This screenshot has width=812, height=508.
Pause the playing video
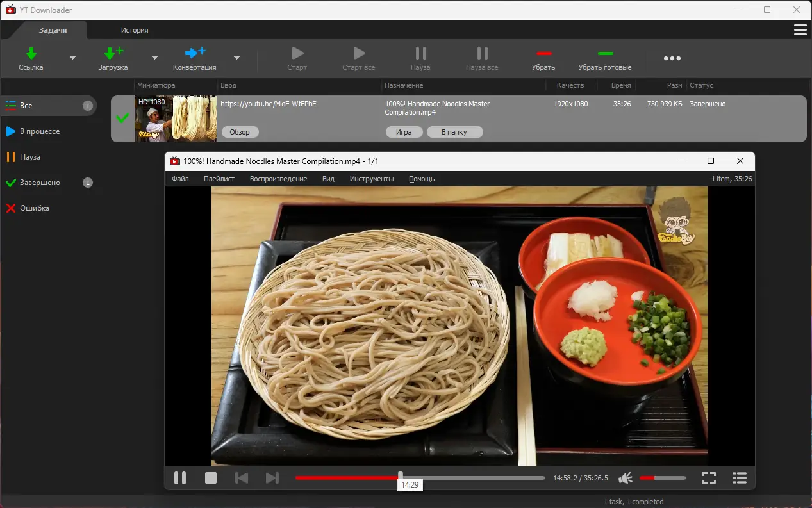tap(180, 478)
